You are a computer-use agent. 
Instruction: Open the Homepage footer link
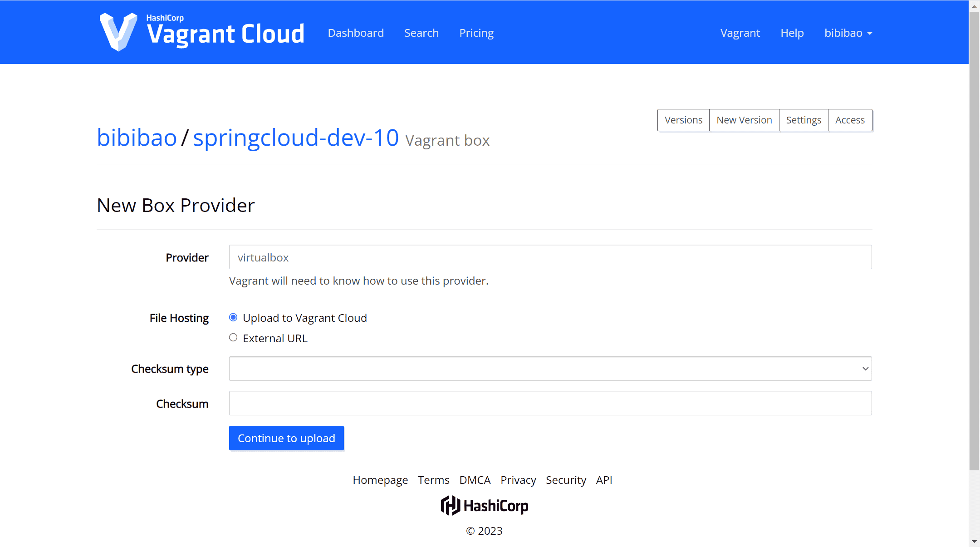tap(380, 480)
